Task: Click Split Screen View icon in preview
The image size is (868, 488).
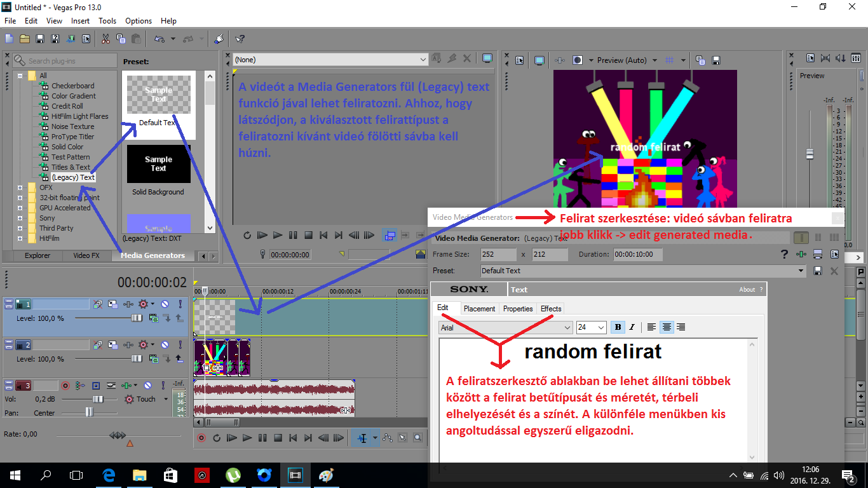Action: (x=578, y=60)
